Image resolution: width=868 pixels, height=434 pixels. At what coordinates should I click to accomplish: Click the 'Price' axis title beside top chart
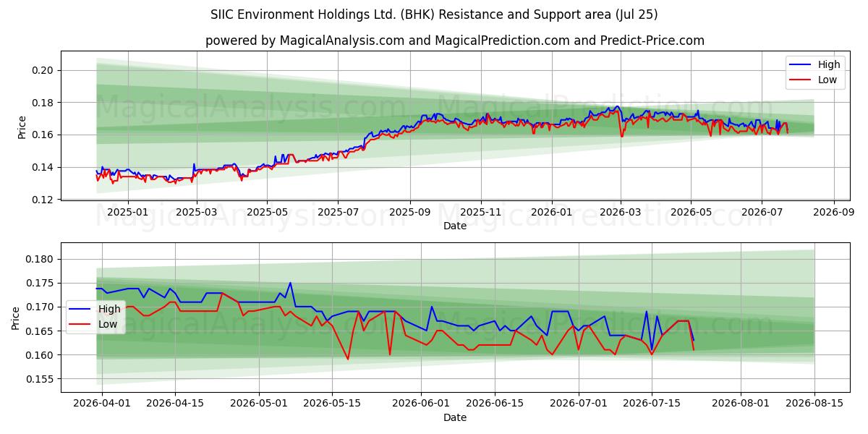tap(22, 125)
